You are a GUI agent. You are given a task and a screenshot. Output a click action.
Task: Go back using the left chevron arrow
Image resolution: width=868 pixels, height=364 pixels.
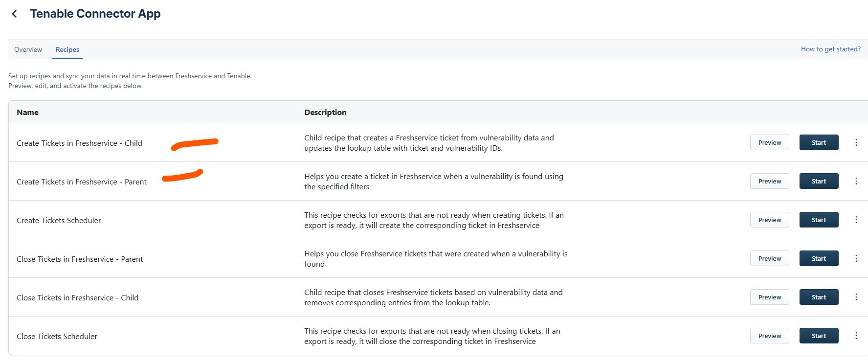pos(14,14)
